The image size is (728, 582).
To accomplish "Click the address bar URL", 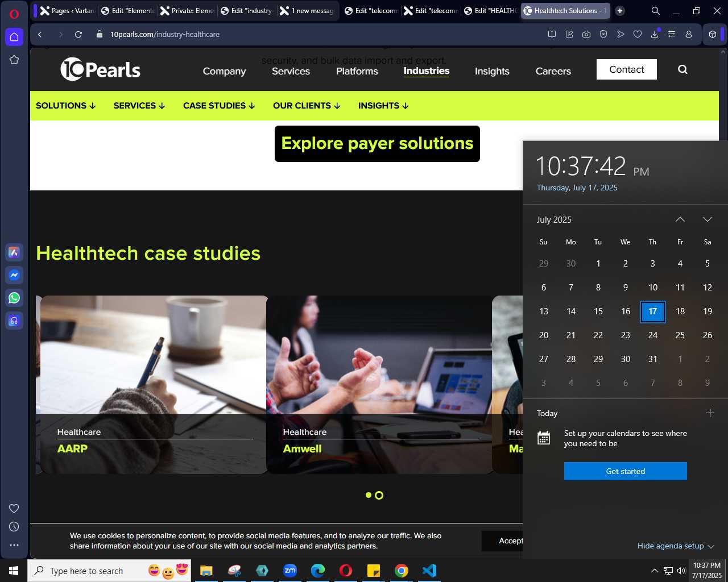I will [x=165, y=34].
